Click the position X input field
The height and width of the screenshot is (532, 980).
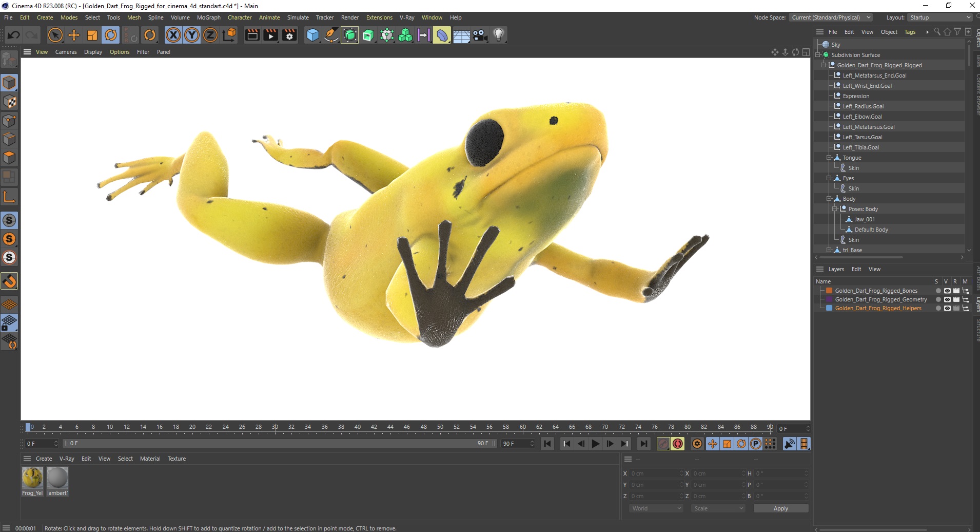click(x=656, y=473)
